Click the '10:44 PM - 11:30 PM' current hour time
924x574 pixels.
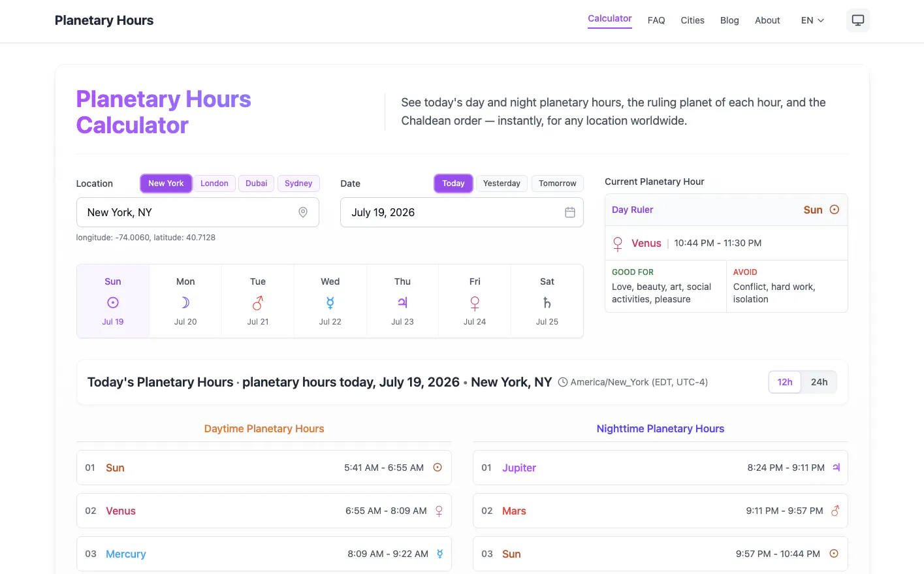click(718, 243)
